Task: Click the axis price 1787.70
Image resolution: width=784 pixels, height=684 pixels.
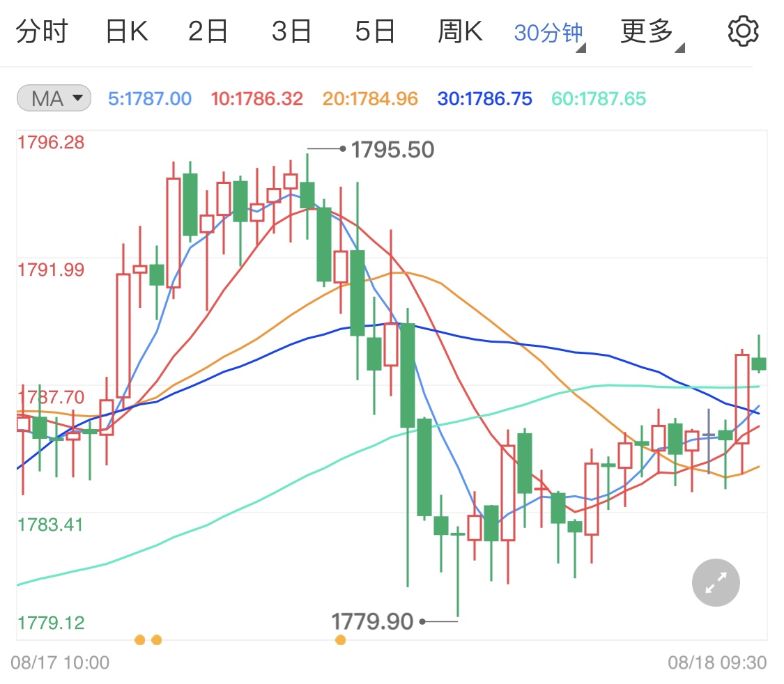Action: [51, 397]
